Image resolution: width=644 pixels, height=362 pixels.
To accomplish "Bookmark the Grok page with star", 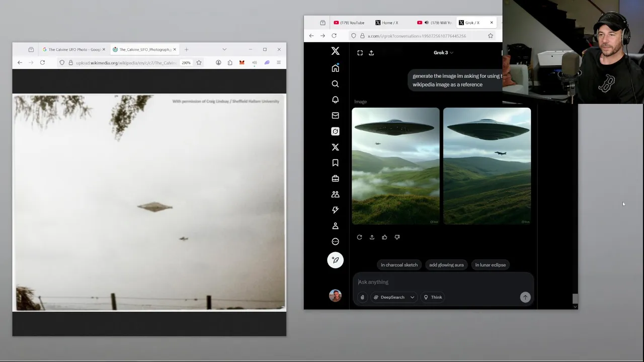I will 491,36.
